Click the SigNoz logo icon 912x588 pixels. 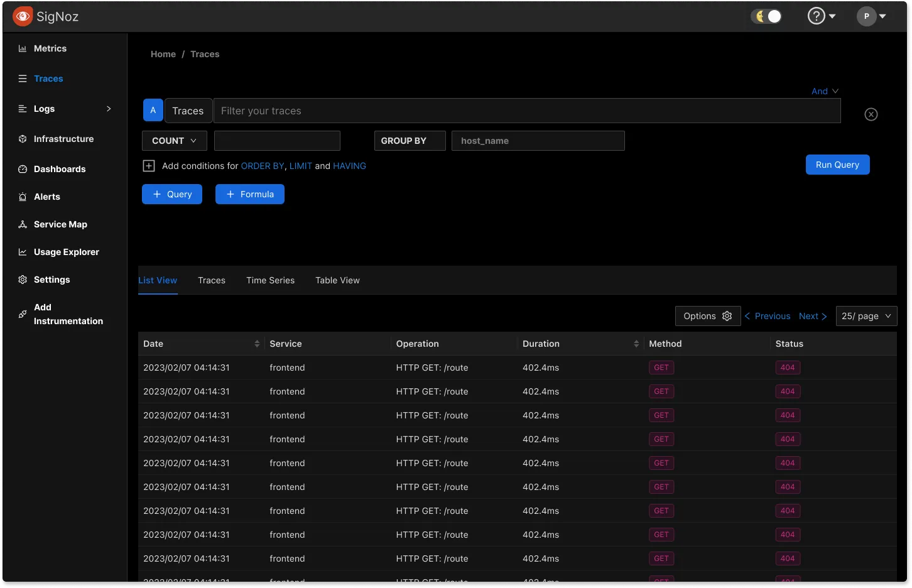point(23,16)
